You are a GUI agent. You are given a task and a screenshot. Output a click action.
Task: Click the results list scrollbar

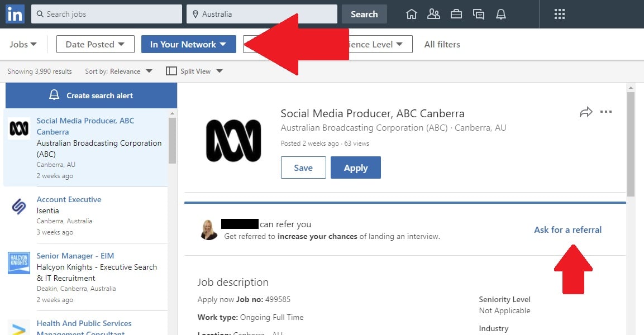coord(172,140)
